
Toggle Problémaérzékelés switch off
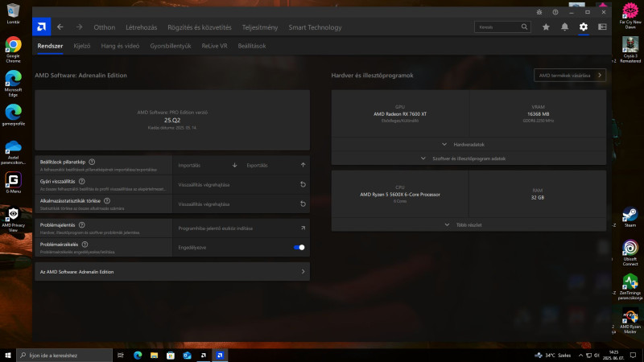point(299,248)
